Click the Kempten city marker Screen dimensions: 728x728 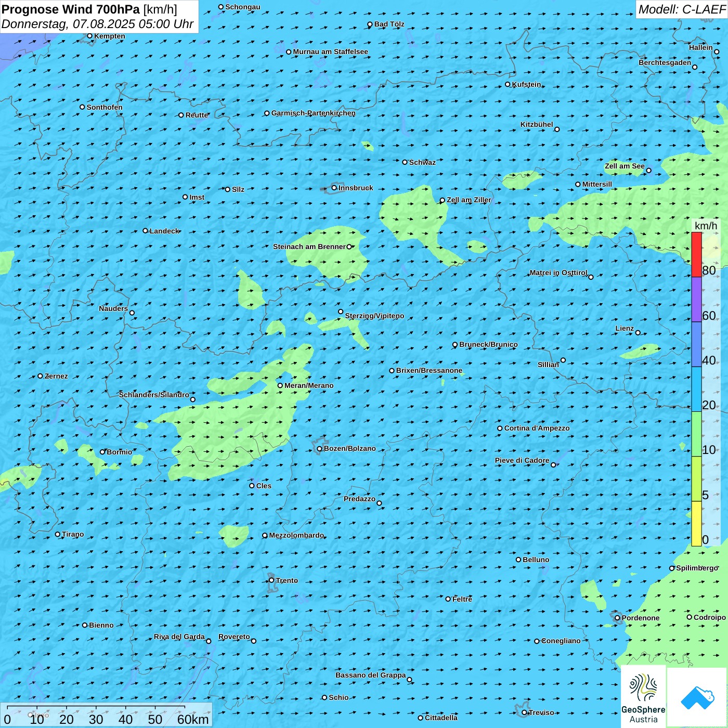point(89,36)
